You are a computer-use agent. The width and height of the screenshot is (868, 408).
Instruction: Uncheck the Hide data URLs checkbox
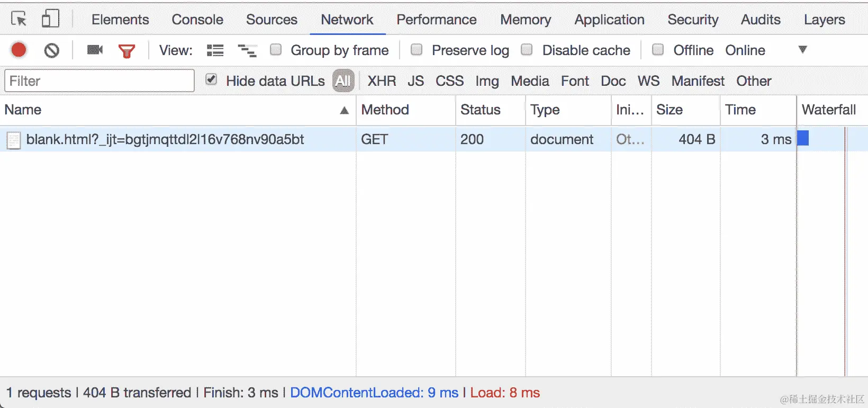(x=211, y=80)
